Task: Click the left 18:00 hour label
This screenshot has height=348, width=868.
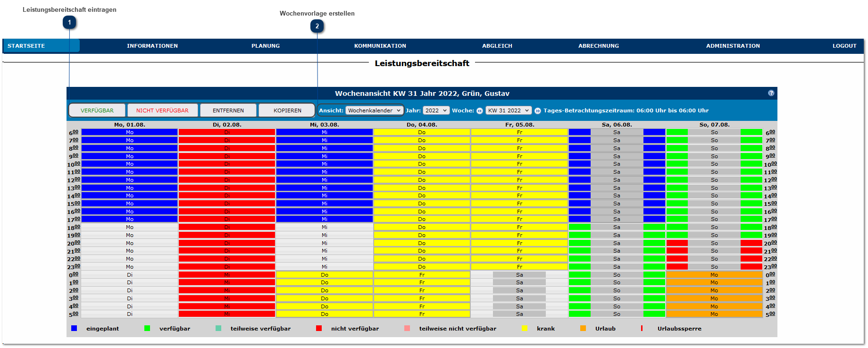Action: pyautogui.click(x=74, y=227)
